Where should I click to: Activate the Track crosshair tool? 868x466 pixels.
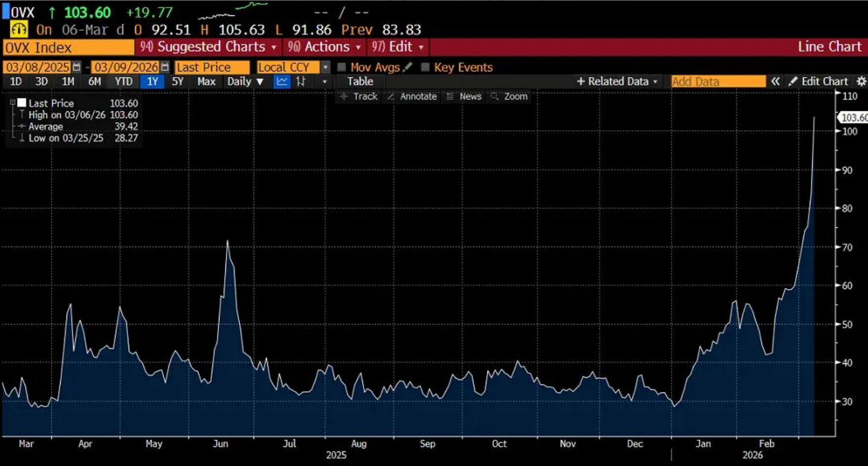tap(359, 97)
